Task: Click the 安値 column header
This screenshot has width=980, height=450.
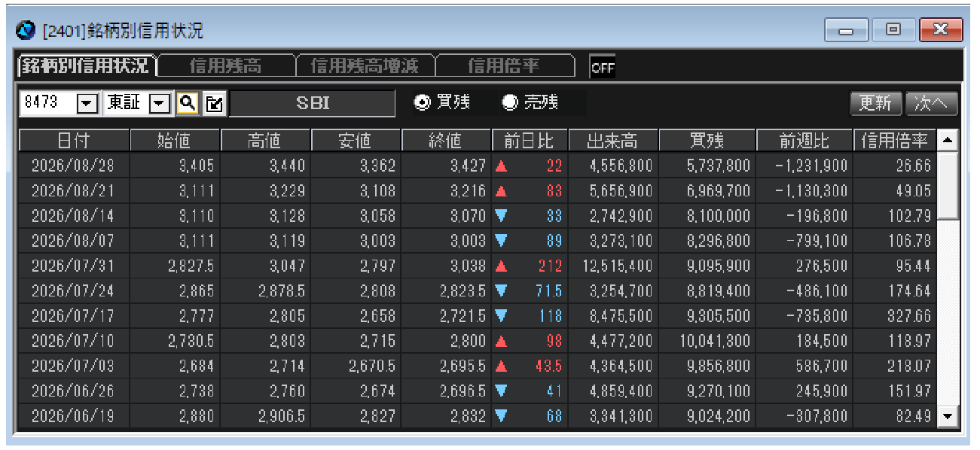Action: pos(356,140)
